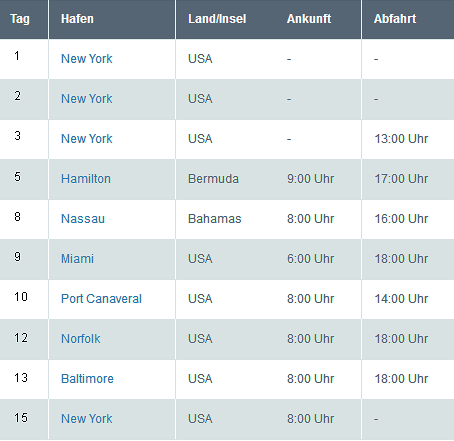Click the 'Abfahrt' column header
This screenshot has width=454, height=441.
395,19
